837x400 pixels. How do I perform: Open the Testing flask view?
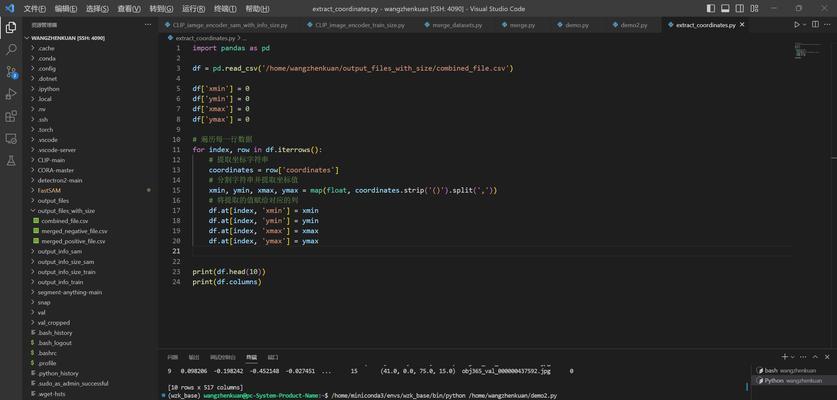(x=11, y=160)
